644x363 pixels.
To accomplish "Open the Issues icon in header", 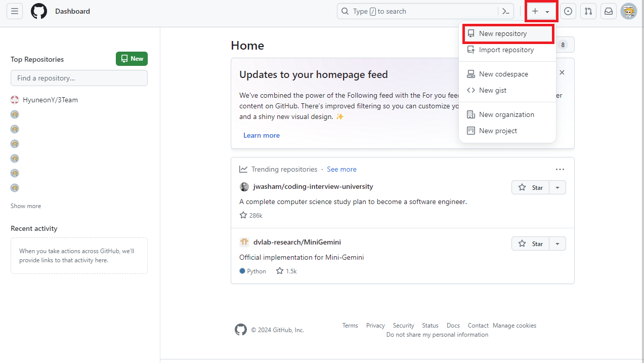I will [568, 11].
